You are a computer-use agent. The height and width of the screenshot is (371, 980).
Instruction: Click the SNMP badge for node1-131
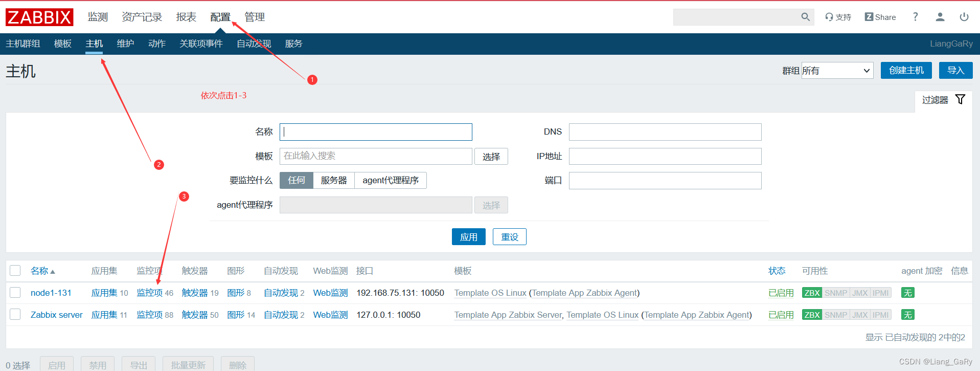[836, 293]
